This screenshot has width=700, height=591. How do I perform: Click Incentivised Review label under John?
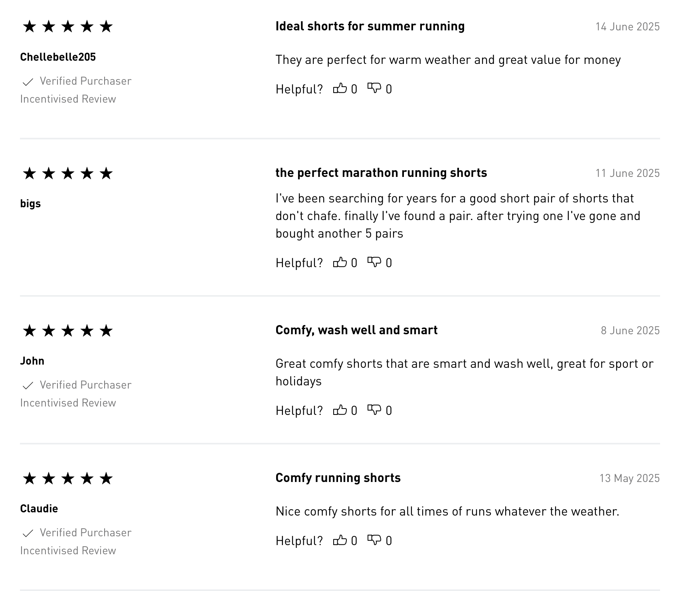(x=68, y=403)
